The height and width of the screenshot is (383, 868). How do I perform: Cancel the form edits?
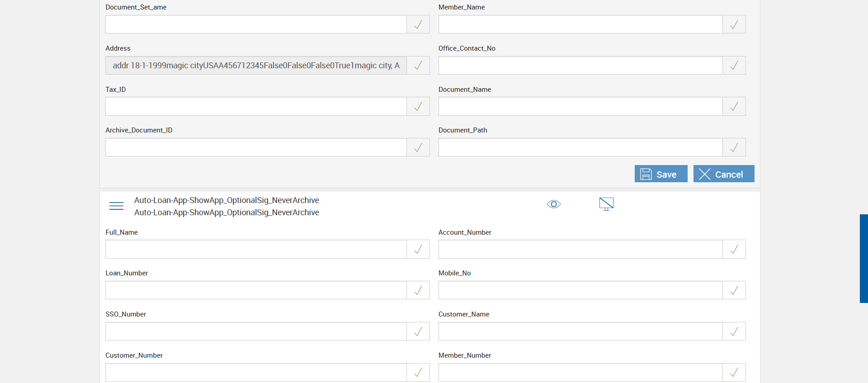[x=723, y=174]
